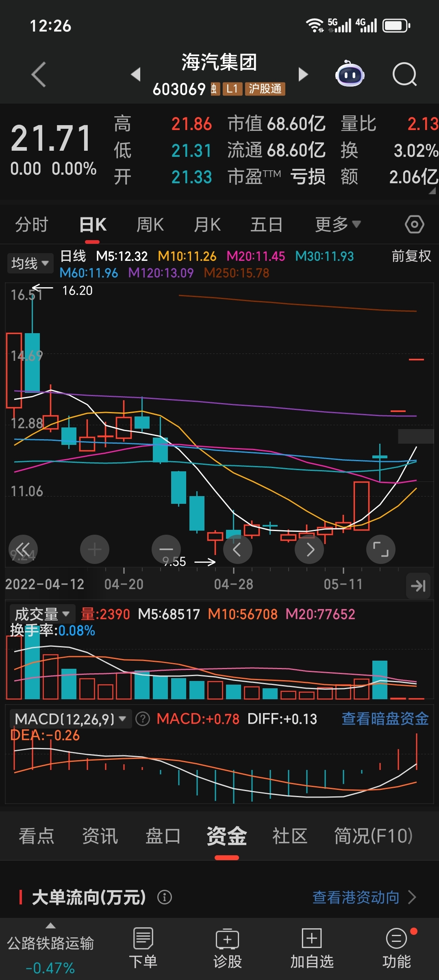
Task: Open the search magnifier icon
Action: (x=405, y=74)
